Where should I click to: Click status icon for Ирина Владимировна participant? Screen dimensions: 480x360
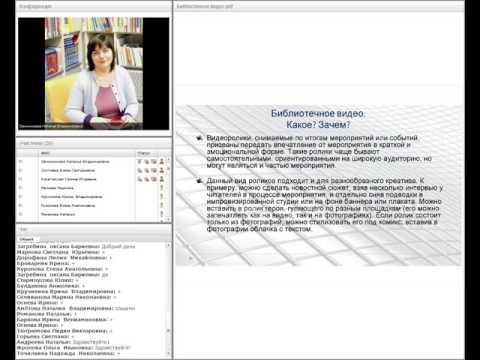click(x=162, y=197)
